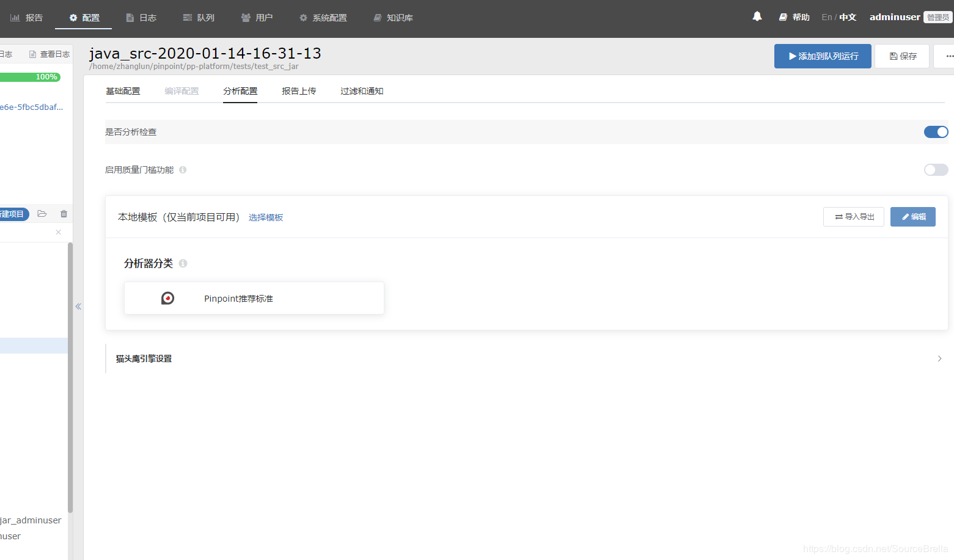Click the info icon beside 启用质量门槛功能

click(183, 170)
